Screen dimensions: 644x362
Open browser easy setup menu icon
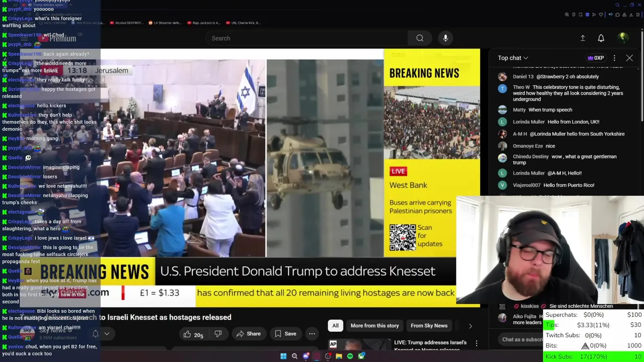(x=638, y=15)
